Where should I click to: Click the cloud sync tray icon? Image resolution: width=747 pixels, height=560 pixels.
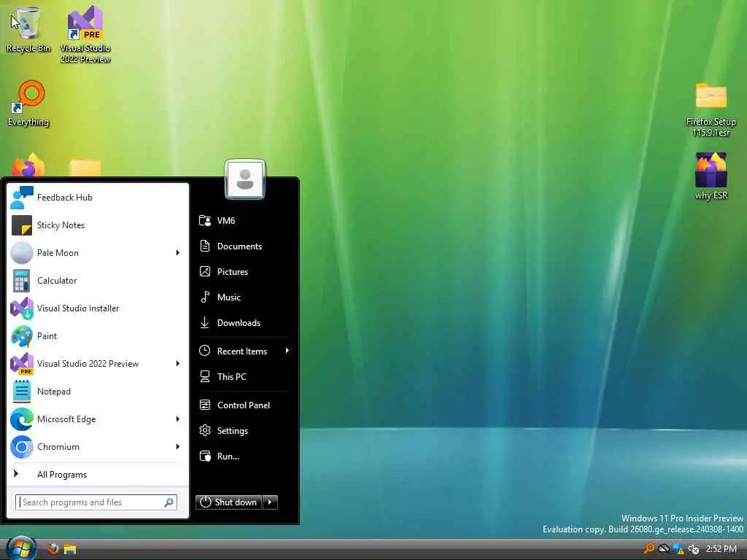click(x=664, y=549)
